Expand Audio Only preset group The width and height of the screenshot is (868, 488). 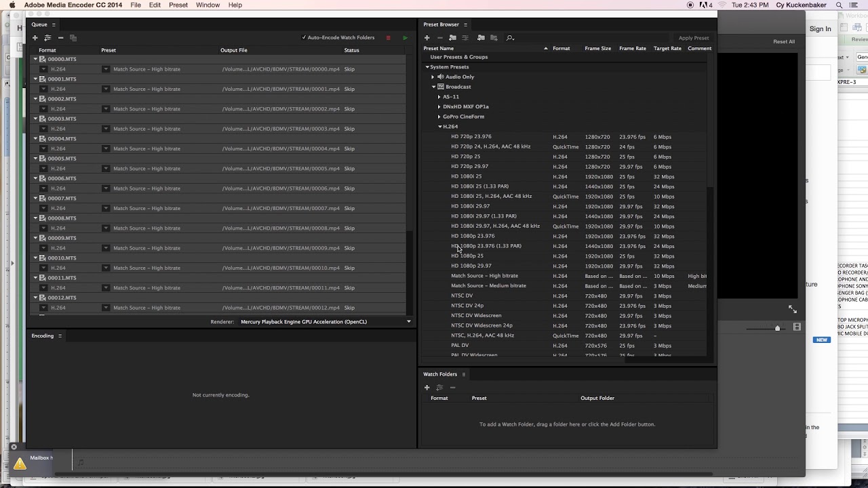click(x=433, y=77)
